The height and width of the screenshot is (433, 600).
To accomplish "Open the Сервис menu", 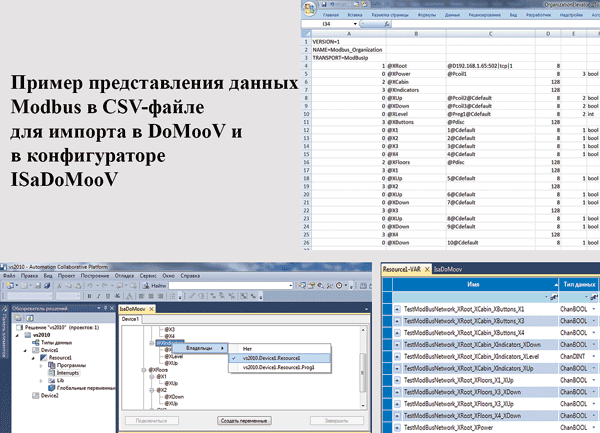I will [148, 275].
